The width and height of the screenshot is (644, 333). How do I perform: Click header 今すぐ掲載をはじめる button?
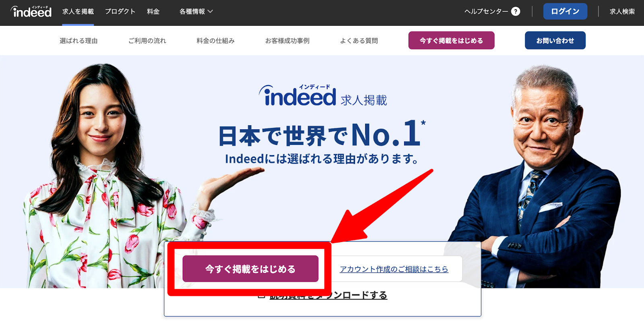[x=451, y=40]
